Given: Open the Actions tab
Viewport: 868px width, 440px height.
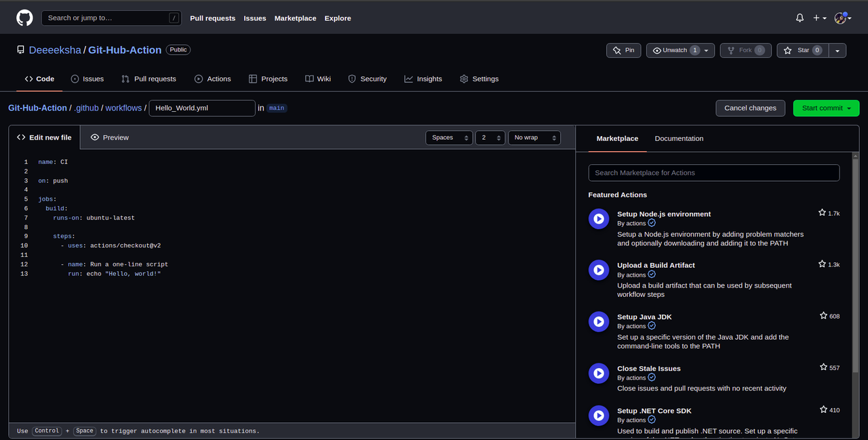Looking at the screenshot, I should click(x=213, y=79).
